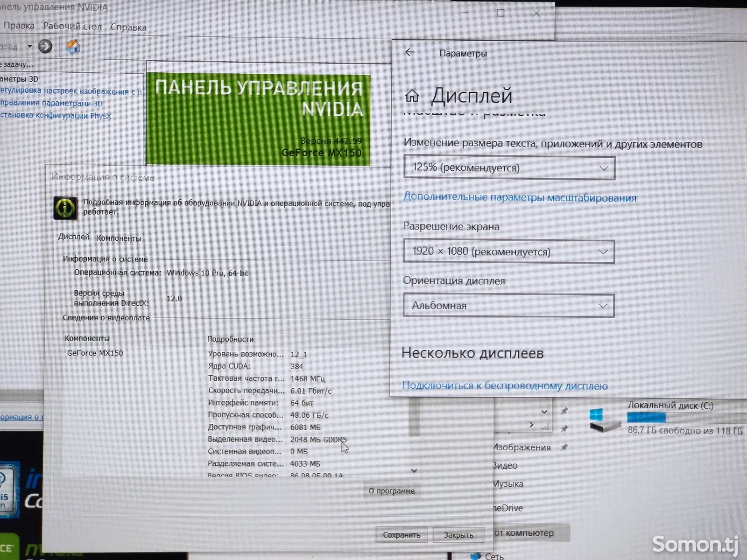Open Дополнительные параметры масштабирования link
The image size is (747, 560).
coord(520,197)
